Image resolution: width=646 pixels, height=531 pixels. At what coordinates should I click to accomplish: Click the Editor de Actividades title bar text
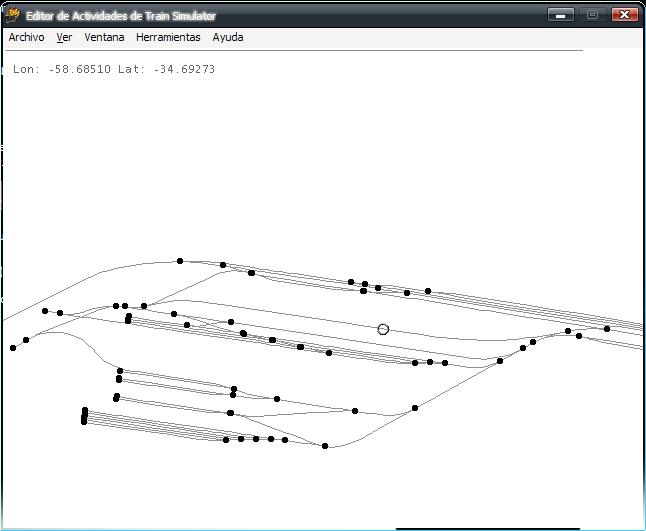tap(121, 16)
